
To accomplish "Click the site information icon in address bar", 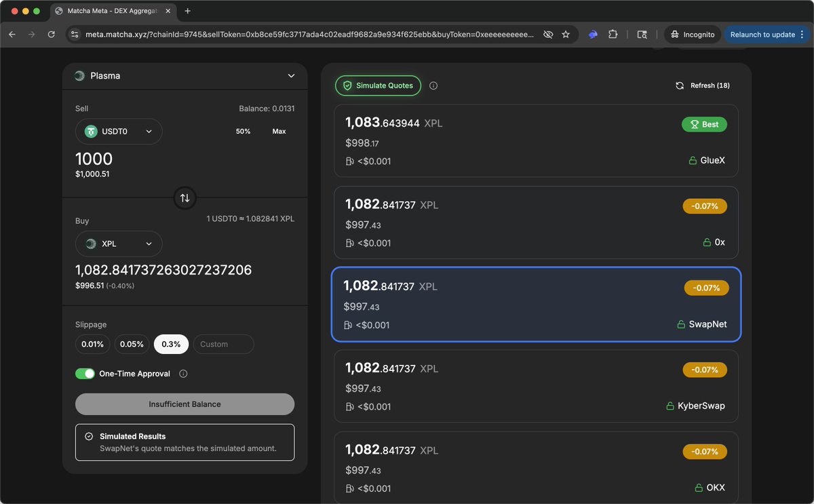I will point(76,35).
